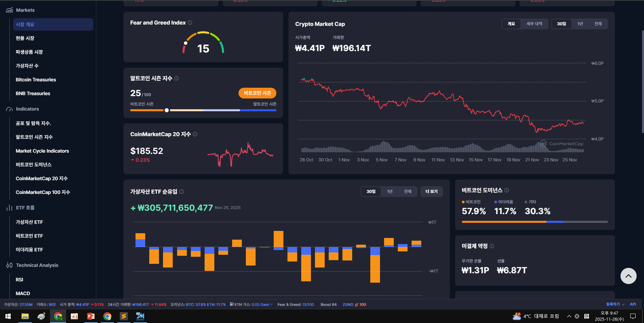The height and width of the screenshot is (323, 644).
Task: Open 현물 시장 in the sidebar
Action: coord(25,38)
